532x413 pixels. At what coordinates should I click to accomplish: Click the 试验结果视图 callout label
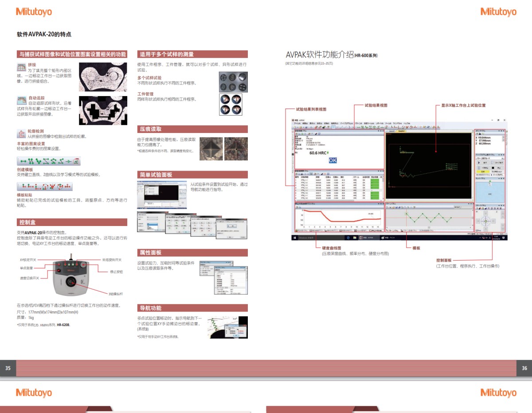click(376, 105)
